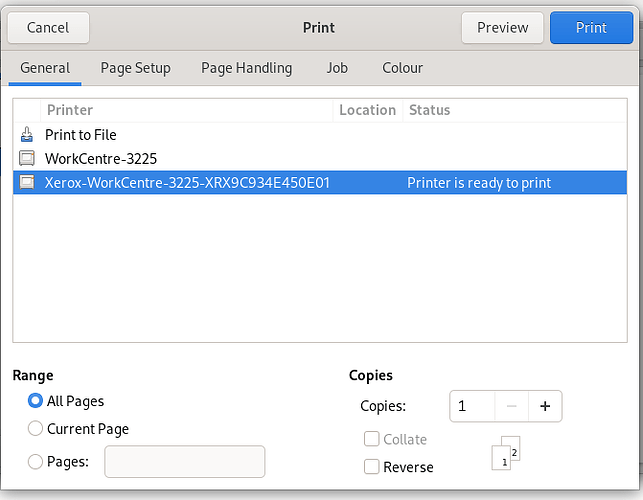Image resolution: width=643 pixels, height=500 pixels.
Task: Click the Location column header
Action: coord(367,110)
